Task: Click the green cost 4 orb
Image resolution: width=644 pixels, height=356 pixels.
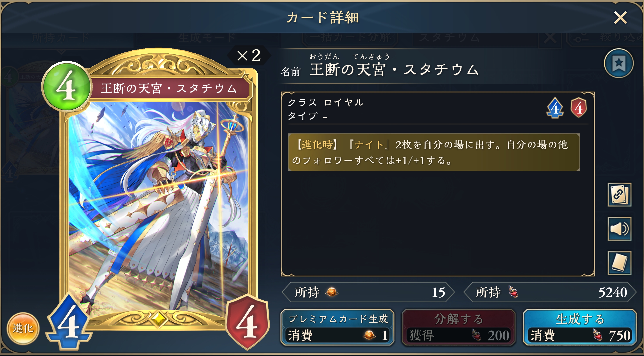Action: [66, 86]
